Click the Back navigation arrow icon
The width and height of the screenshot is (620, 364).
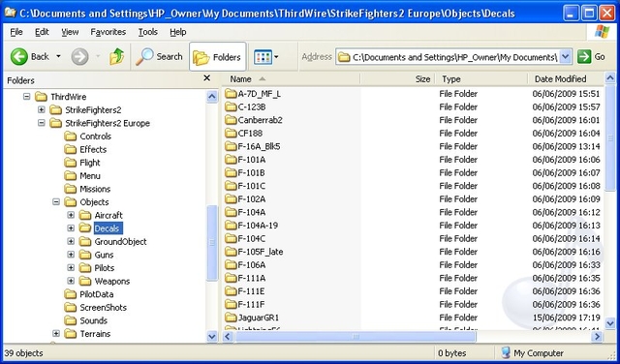[19, 57]
